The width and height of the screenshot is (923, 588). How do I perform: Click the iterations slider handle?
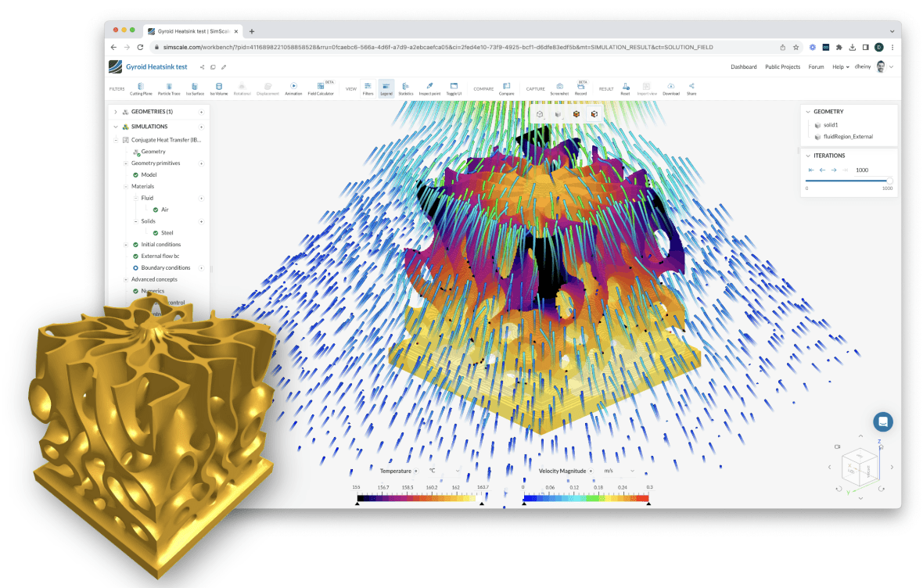tap(889, 181)
